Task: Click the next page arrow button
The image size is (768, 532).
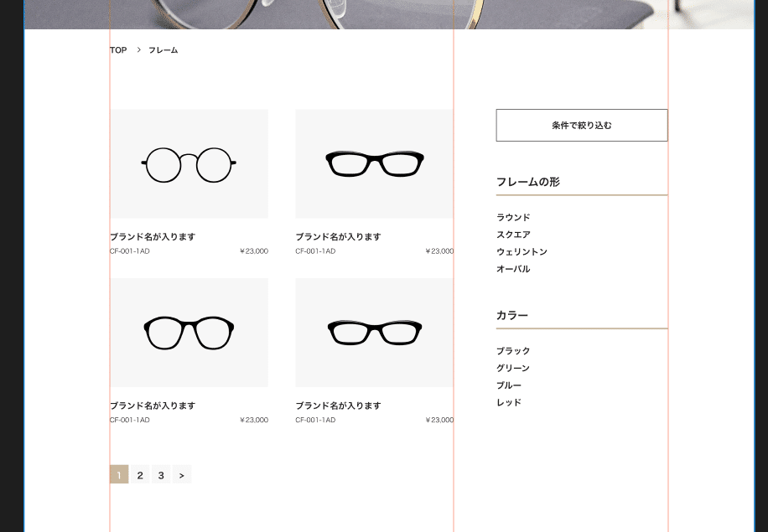Action: (182, 474)
